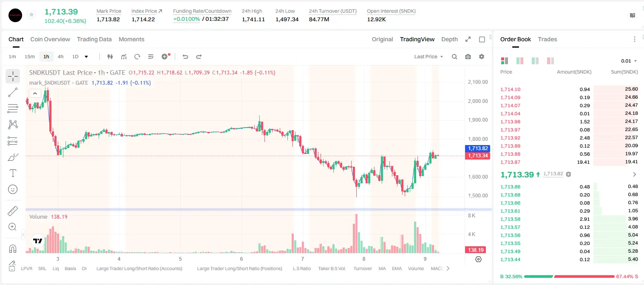Viewport: 644px width, 285px height.
Task: Select the 15m timeframe
Action: click(29, 57)
